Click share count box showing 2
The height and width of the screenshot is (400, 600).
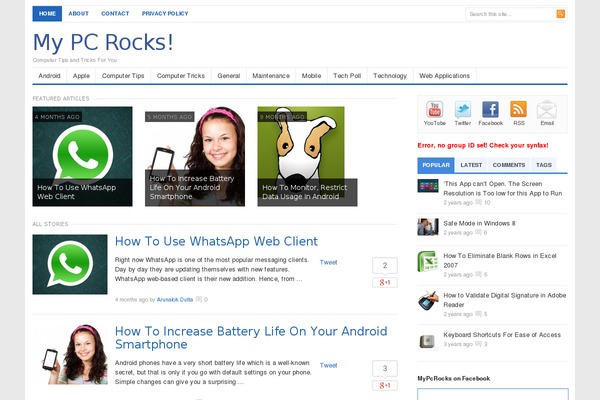click(385, 265)
